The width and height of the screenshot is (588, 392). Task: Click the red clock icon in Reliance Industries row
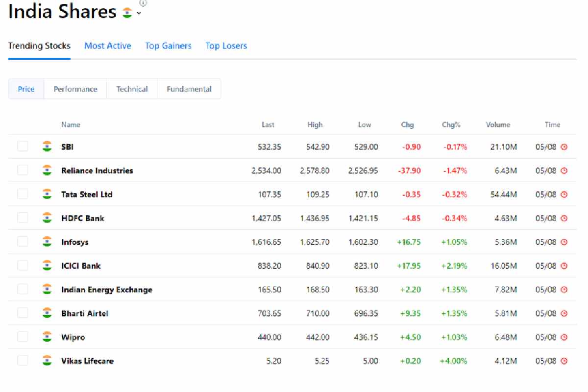click(x=564, y=171)
